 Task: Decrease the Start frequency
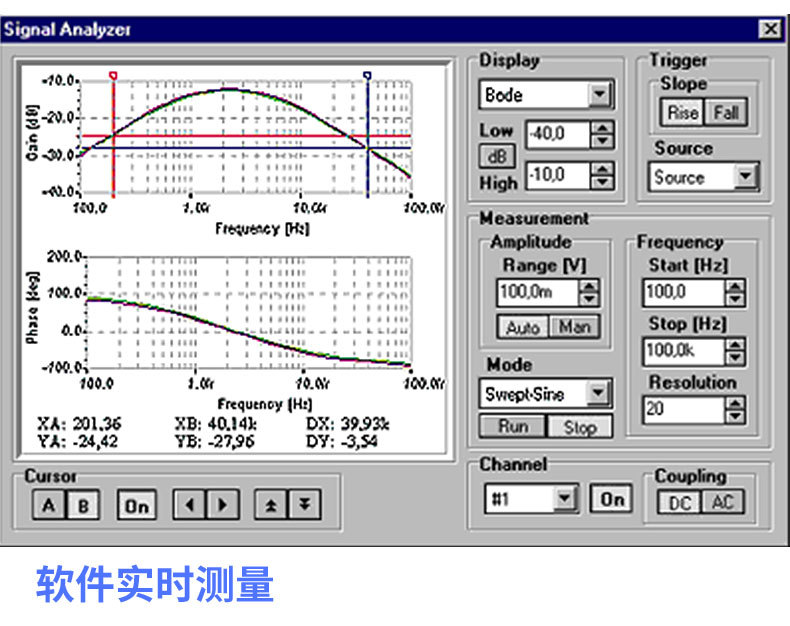pos(735,300)
